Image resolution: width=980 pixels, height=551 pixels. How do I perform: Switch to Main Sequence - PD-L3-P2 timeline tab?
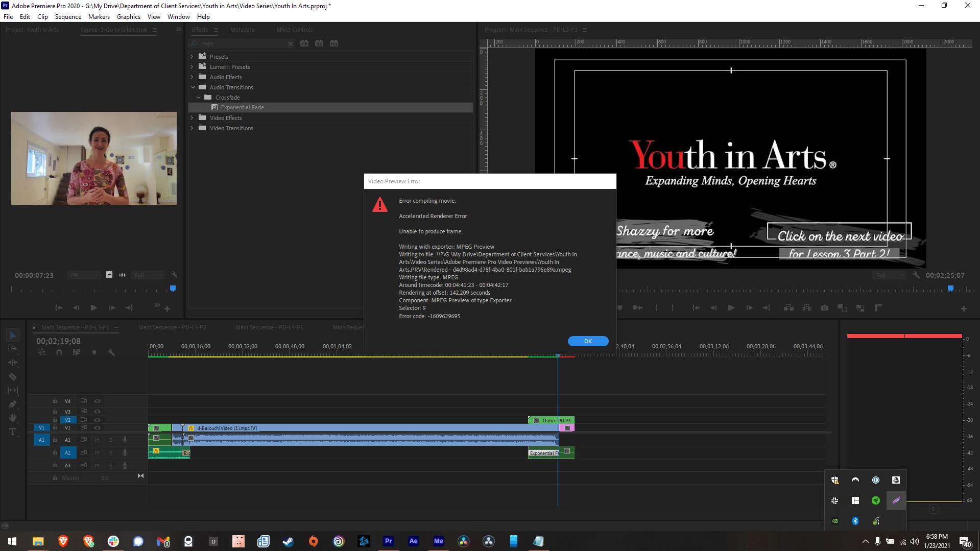(x=172, y=327)
